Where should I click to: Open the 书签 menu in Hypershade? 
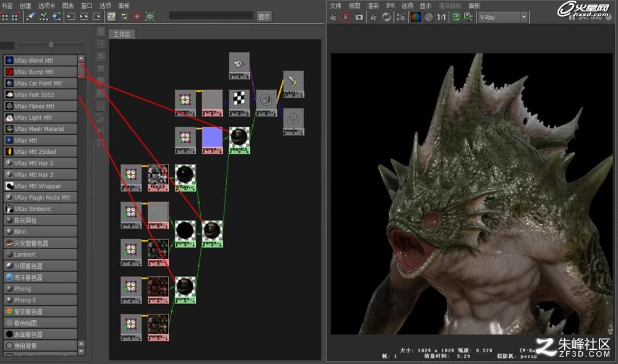point(7,6)
